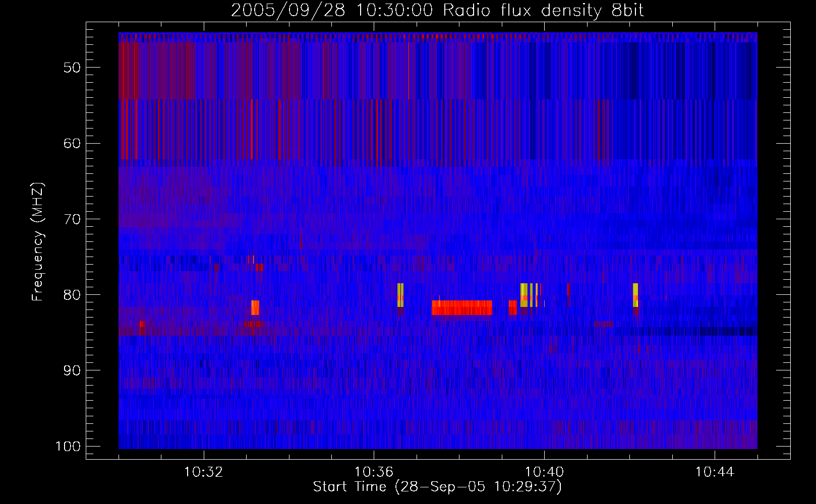The width and height of the screenshot is (816, 504).
Task: Click the 70 frequency tick label
Action: pos(72,219)
